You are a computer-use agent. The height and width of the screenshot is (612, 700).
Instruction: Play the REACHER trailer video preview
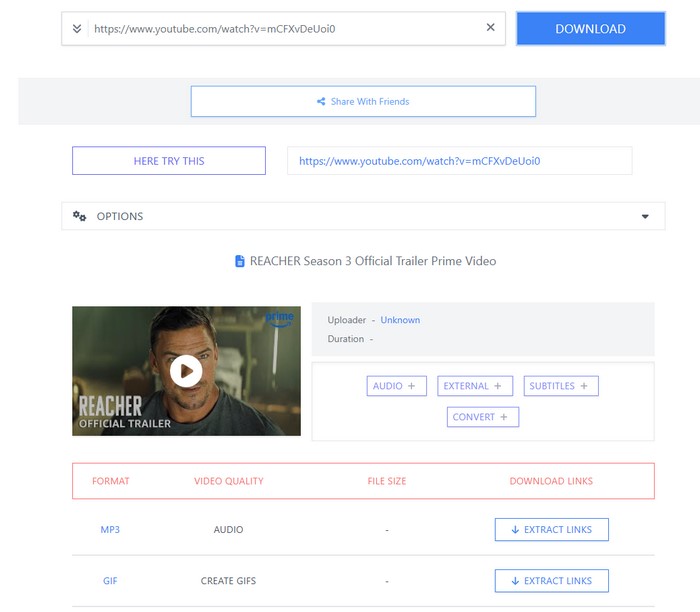[186, 371]
